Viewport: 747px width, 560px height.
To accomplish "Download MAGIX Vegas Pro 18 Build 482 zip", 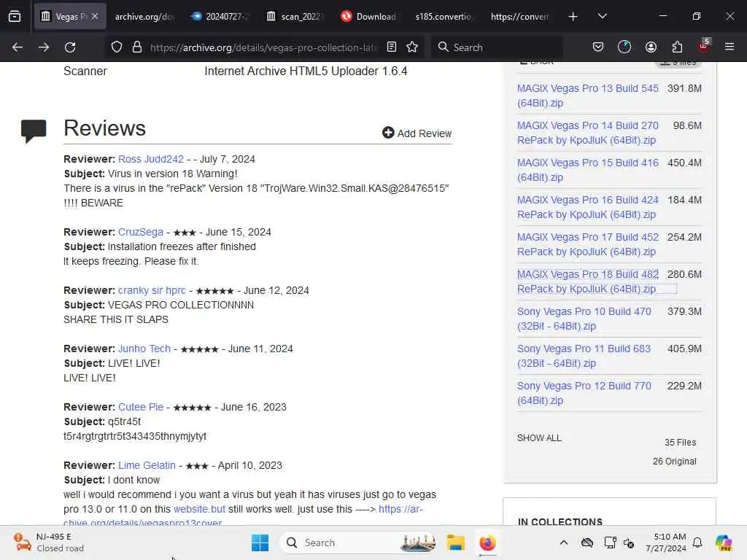I will pos(587,281).
